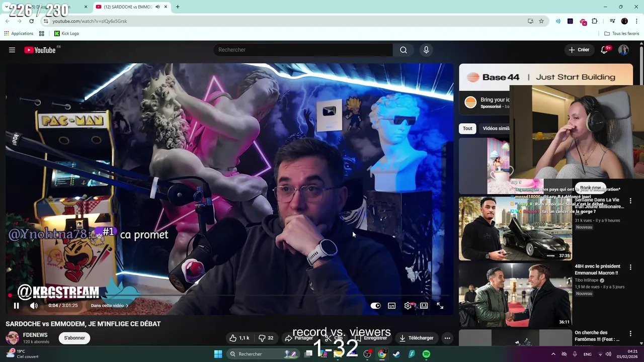The width and height of the screenshot is (644, 362).
Task: Dislike the video (32)
Action: click(266, 338)
